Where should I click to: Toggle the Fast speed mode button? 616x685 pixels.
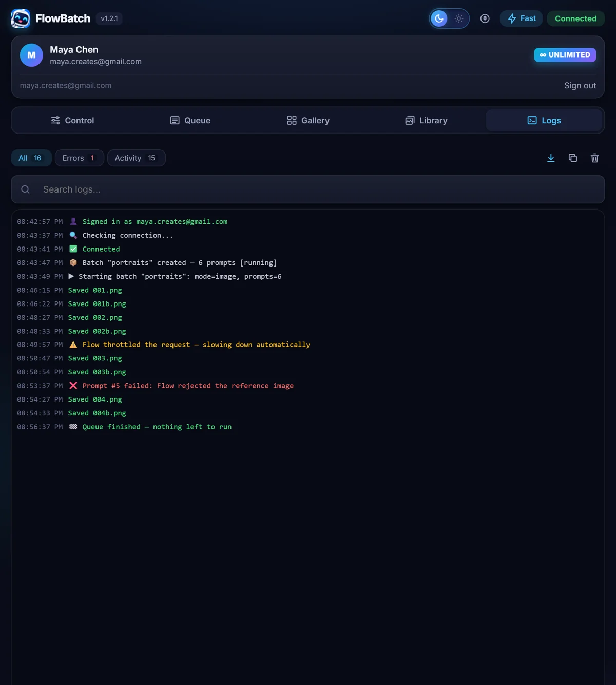point(522,18)
